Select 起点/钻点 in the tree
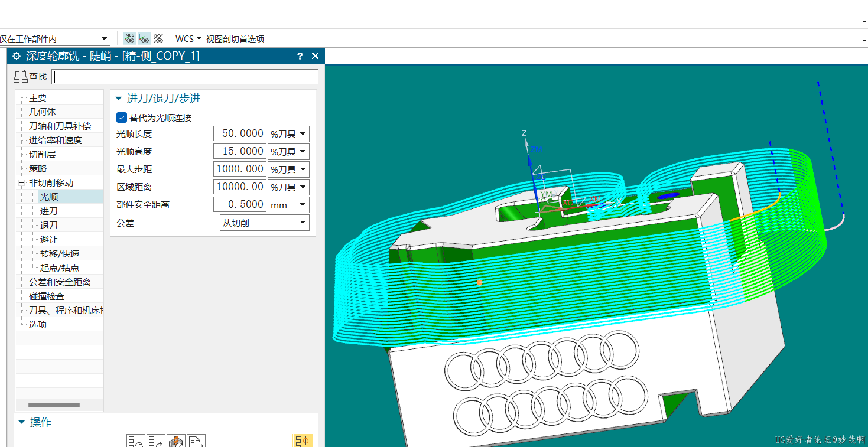Viewport: 868px width, 447px height. [60, 268]
